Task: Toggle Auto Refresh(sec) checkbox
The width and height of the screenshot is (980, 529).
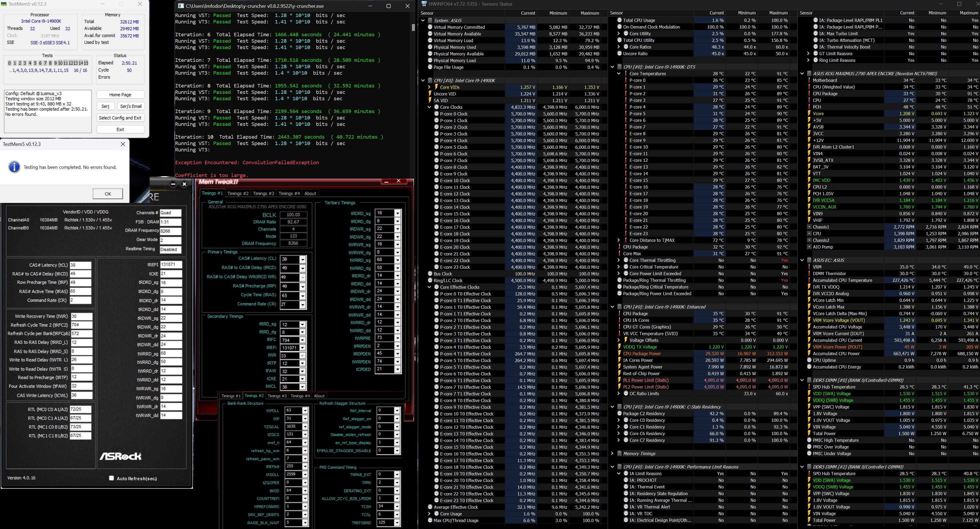Action: 112,478
